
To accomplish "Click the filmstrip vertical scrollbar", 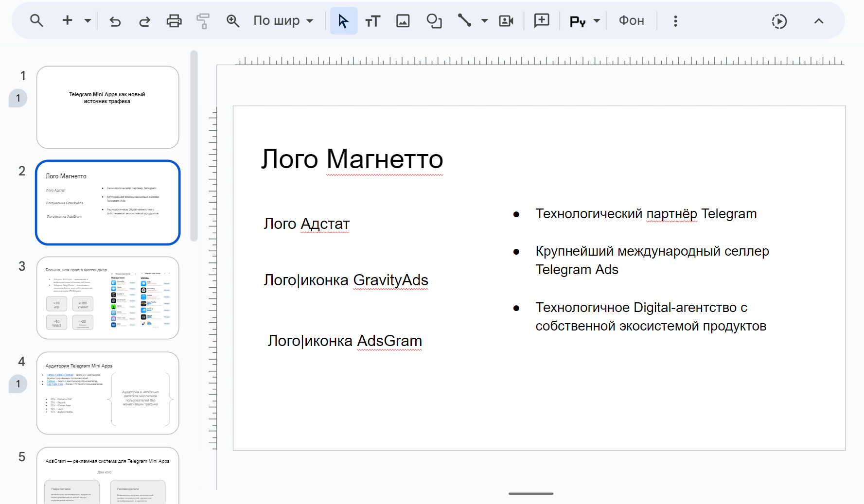I will tap(194, 146).
